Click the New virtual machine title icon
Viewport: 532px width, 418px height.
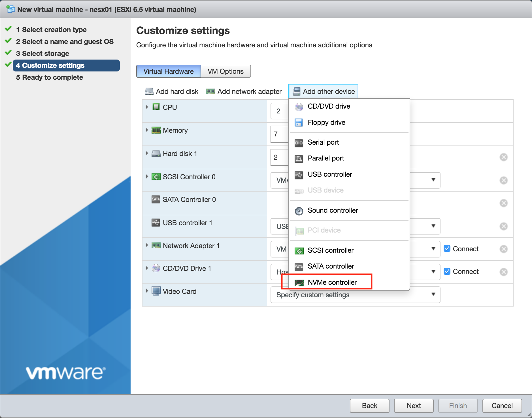tap(10, 9)
